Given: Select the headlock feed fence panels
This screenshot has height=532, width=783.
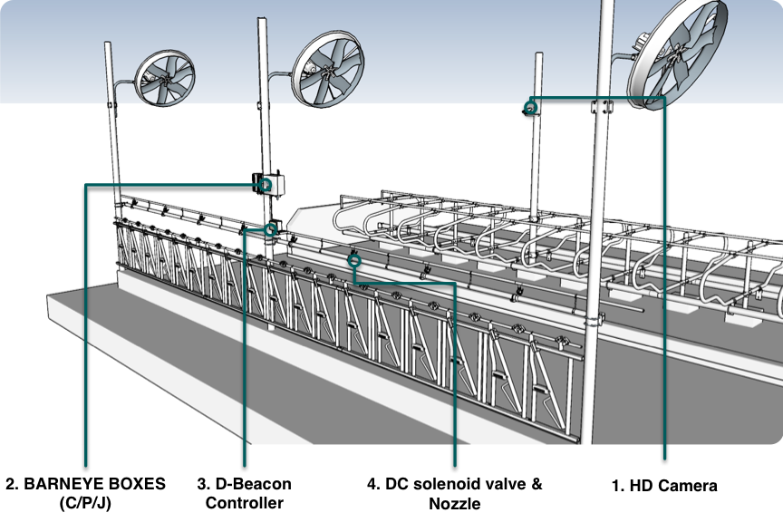Looking at the screenshot, I should (x=362, y=317).
